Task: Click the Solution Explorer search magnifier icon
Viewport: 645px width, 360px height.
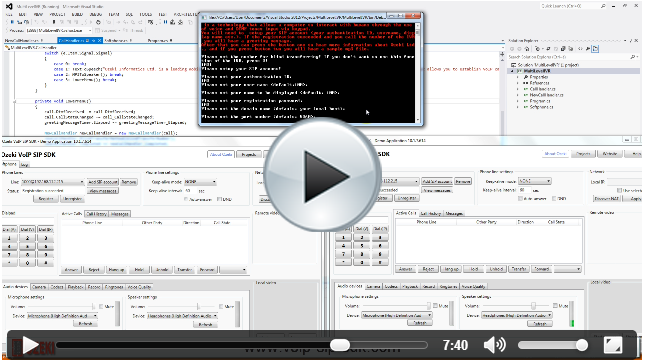Action: 633,57
